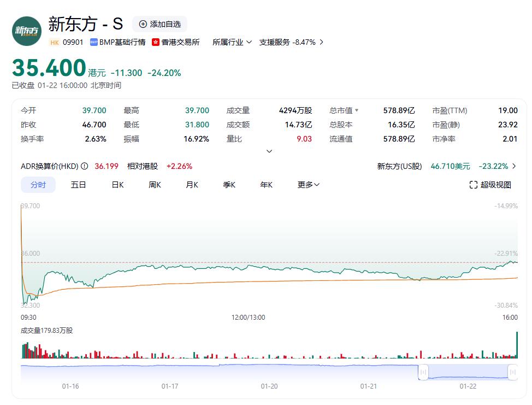Toggle the 总市值 dropdown triangle

point(357,110)
